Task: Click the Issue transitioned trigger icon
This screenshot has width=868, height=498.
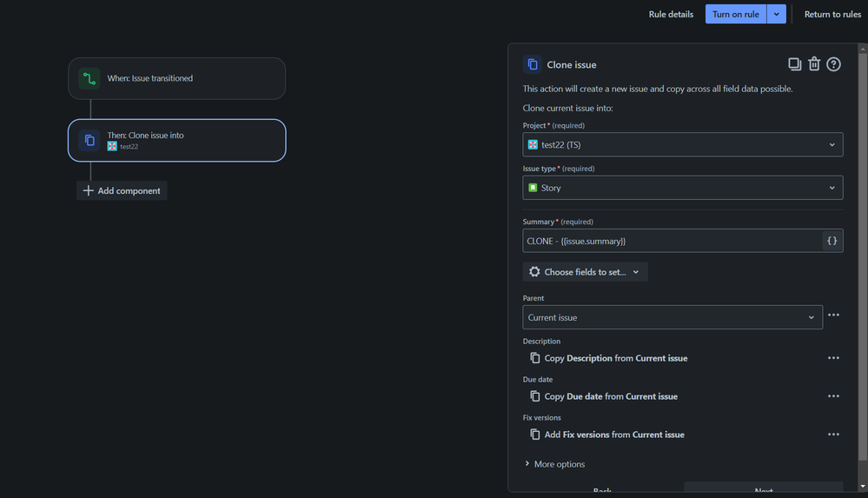Action: (89, 79)
